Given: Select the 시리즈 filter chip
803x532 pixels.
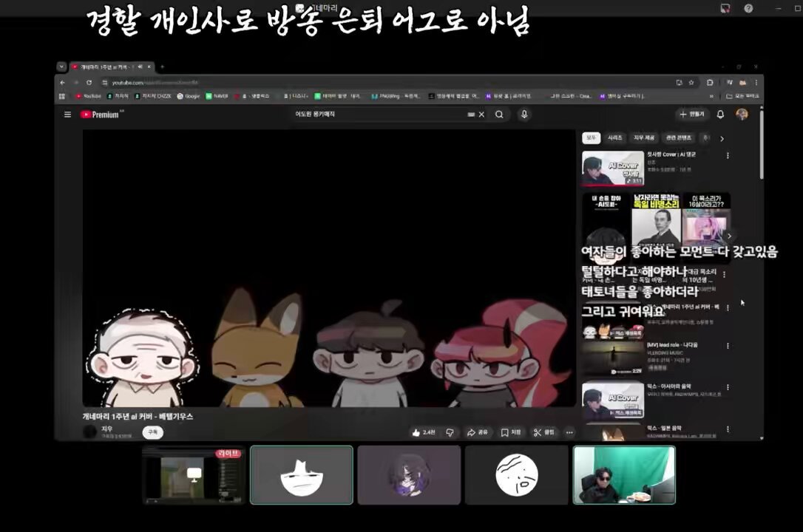Looking at the screenshot, I should (x=615, y=138).
